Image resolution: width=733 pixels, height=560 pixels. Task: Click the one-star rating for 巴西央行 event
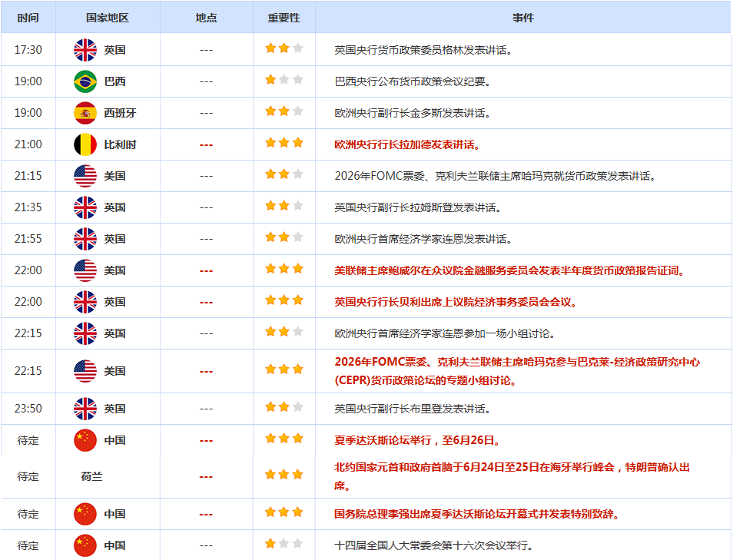(284, 80)
